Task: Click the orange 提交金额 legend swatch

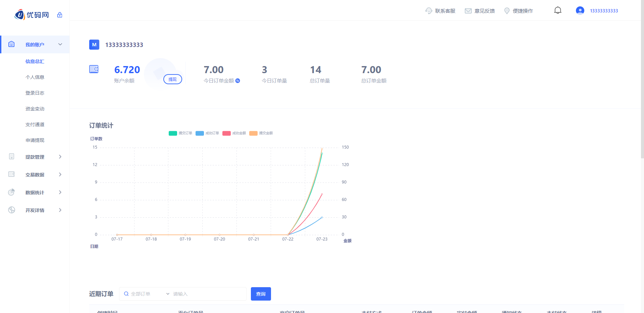Action: (254, 133)
